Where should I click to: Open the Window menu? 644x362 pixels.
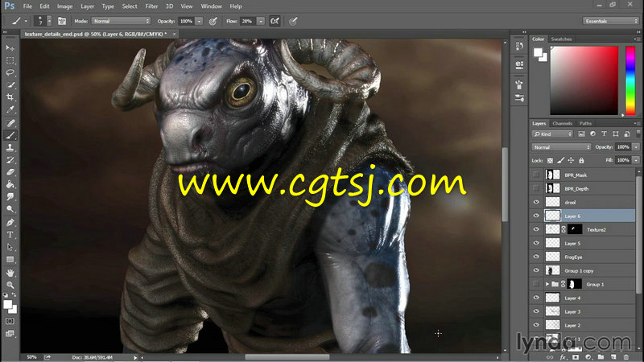click(x=211, y=6)
